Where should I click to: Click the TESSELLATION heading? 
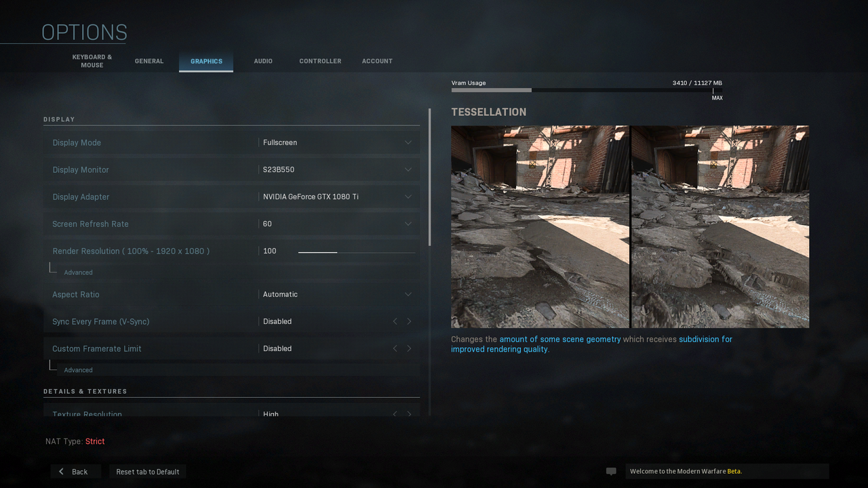coord(489,112)
